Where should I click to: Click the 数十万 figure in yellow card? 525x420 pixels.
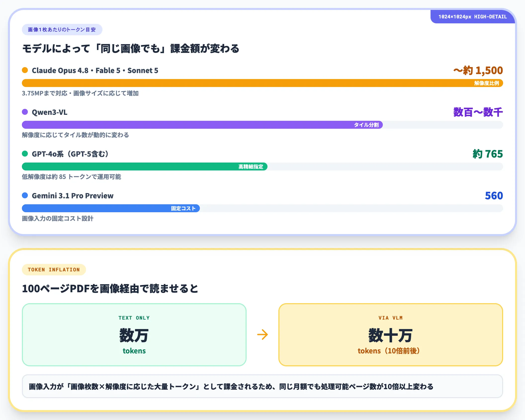[391, 335]
